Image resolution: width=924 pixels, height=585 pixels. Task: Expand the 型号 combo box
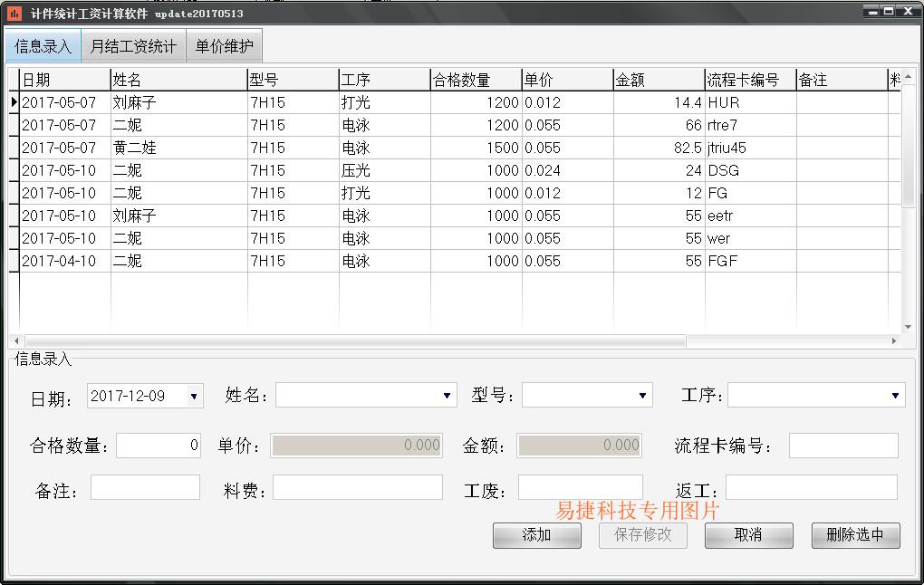coord(643,396)
